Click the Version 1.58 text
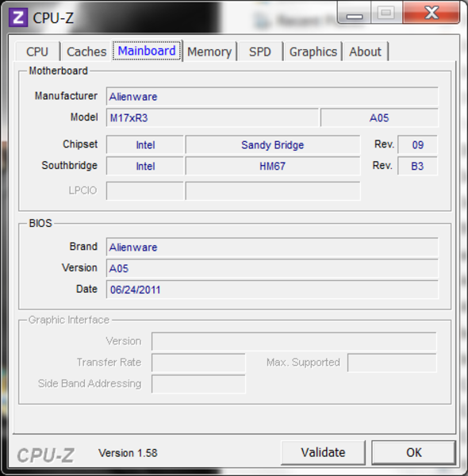Viewport: 468px width, 476px height. point(128,453)
